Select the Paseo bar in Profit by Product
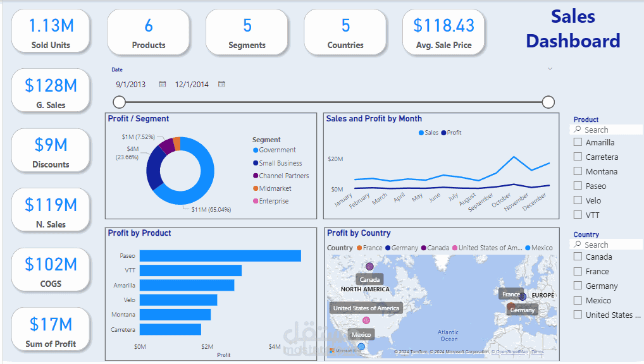644x364 pixels. pos(220,256)
